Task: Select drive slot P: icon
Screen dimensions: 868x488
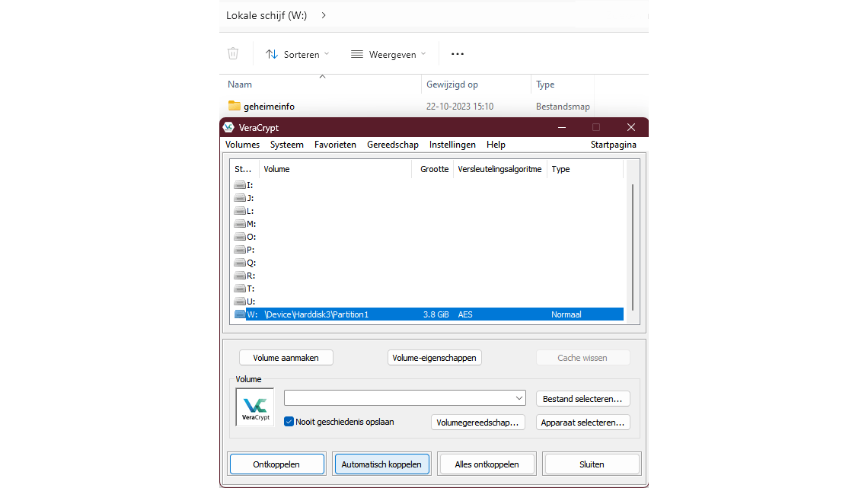Action: click(240, 250)
